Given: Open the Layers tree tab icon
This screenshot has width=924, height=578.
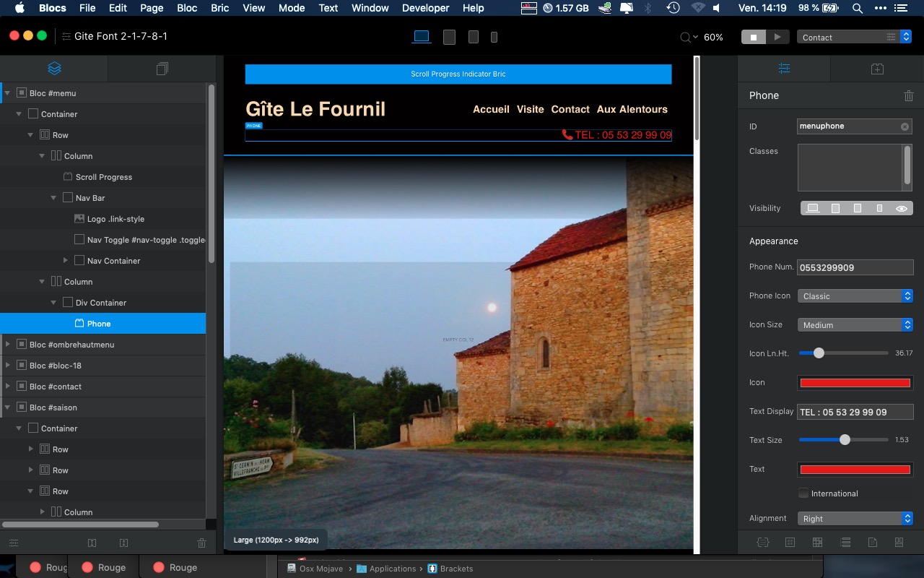Looking at the screenshot, I should 54,69.
